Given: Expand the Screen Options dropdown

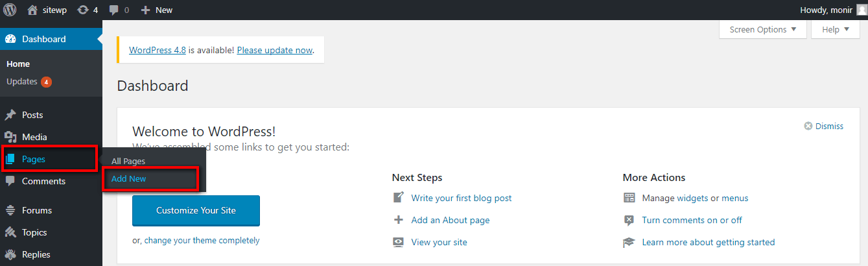Looking at the screenshot, I should pos(763,29).
